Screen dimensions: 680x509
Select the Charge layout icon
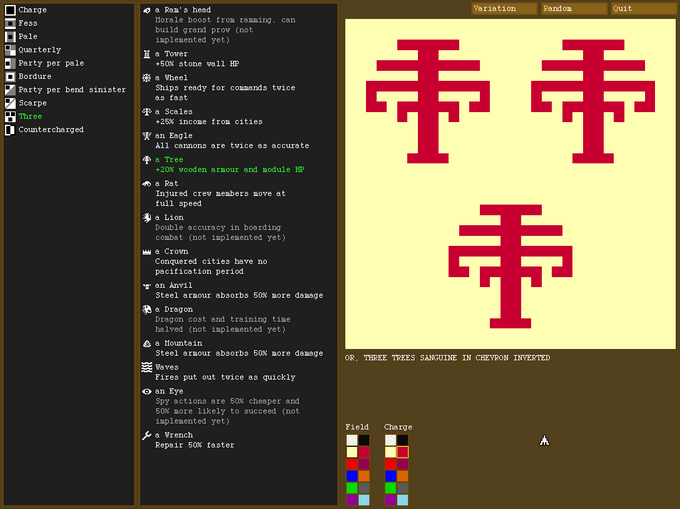click(x=10, y=10)
